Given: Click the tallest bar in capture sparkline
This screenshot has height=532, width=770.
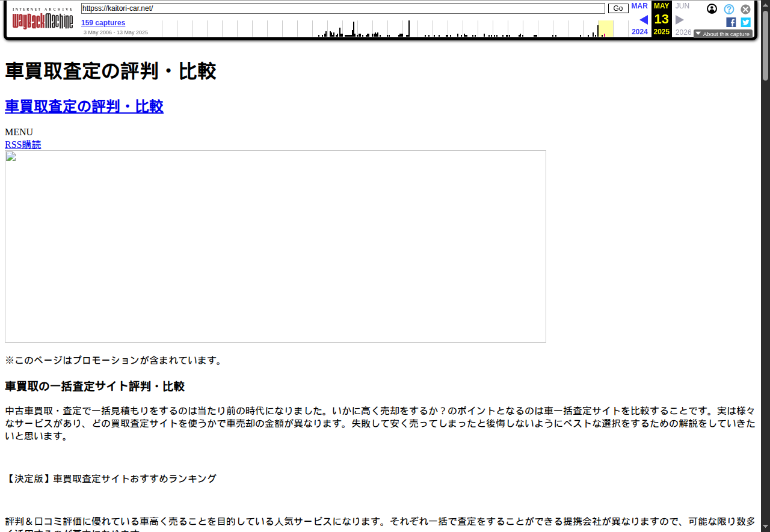Looking at the screenshot, I should point(409,28).
